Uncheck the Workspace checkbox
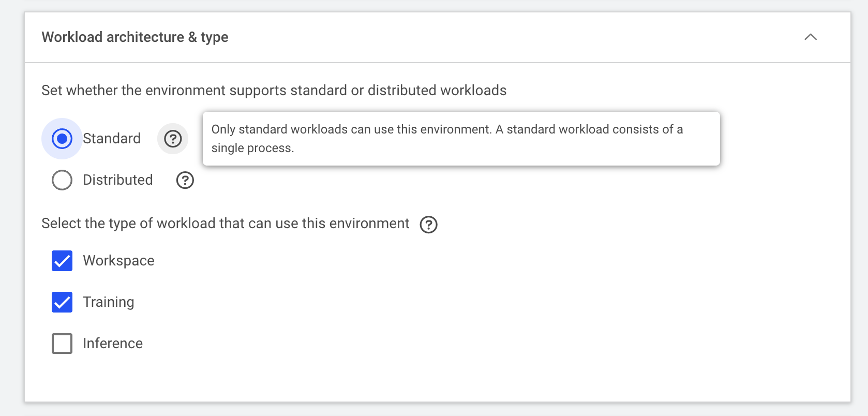This screenshot has width=868, height=416. tap(62, 261)
